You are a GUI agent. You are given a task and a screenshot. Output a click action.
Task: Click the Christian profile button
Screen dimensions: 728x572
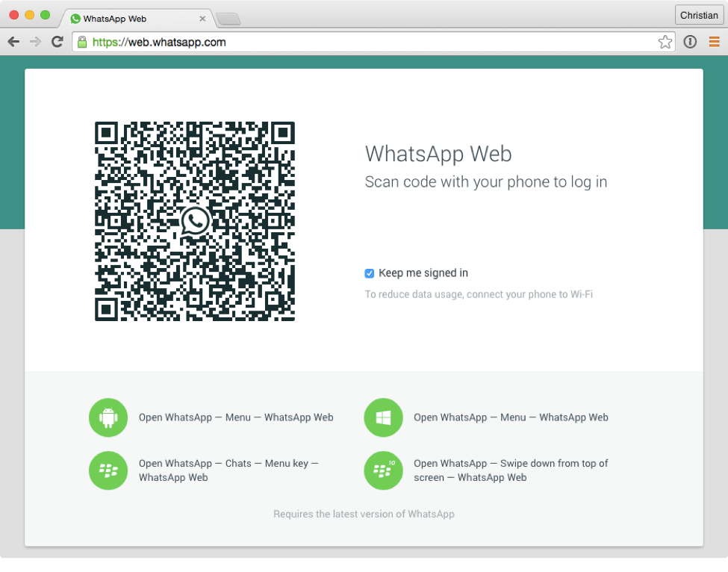(699, 15)
